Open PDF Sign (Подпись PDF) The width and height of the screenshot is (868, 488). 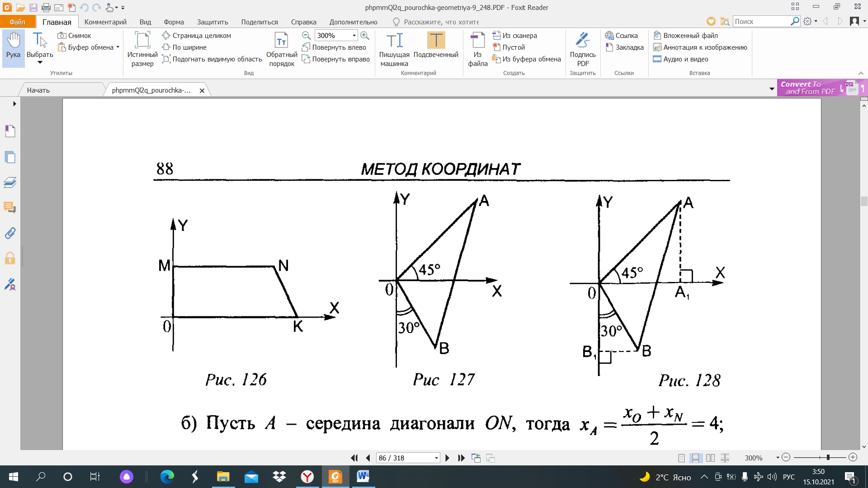coord(583,49)
